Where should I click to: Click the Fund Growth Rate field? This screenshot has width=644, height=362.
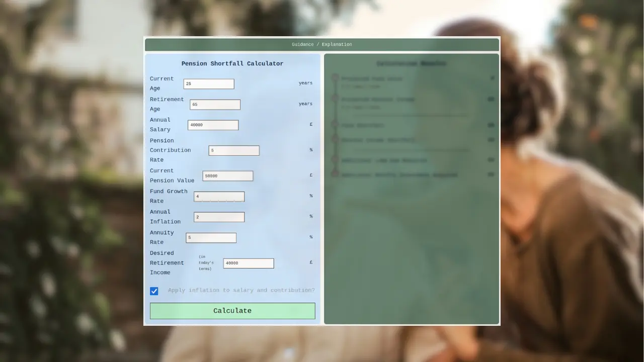(219, 197)
